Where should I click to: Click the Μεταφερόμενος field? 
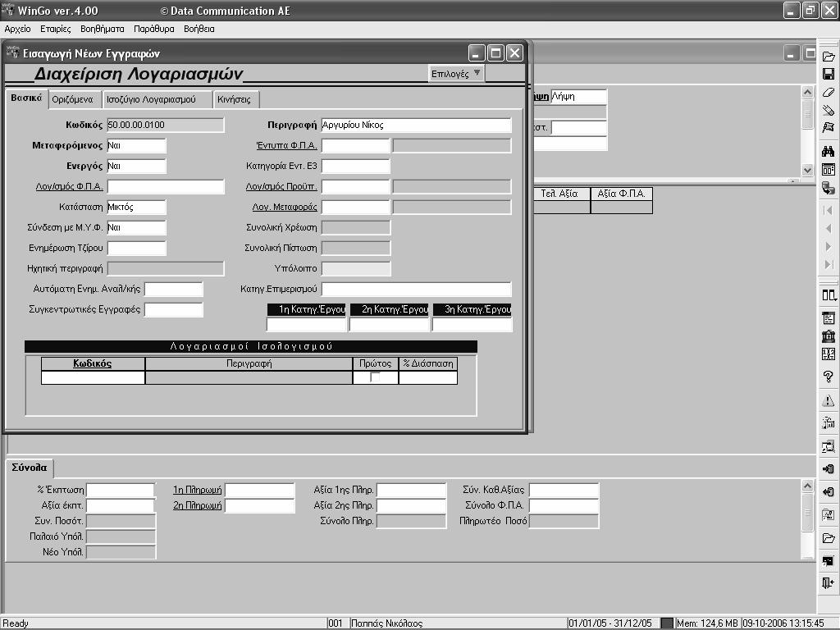pyautogui.click(x=137, y=145)
